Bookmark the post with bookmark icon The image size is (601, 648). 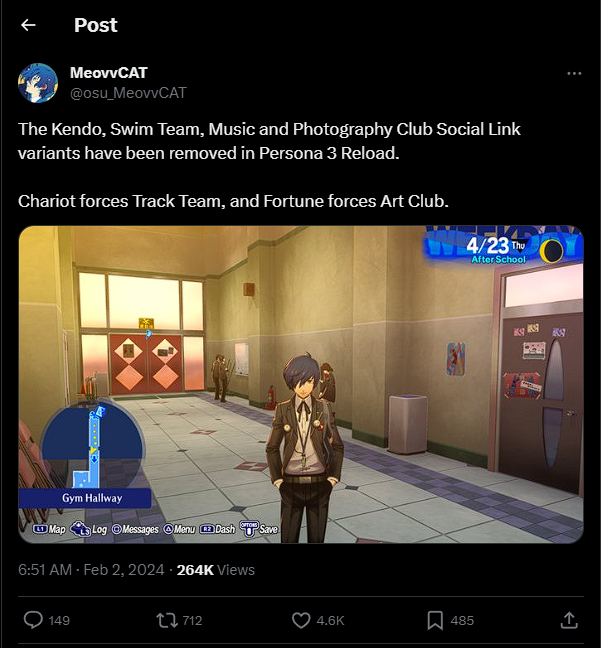pos(435,620)
